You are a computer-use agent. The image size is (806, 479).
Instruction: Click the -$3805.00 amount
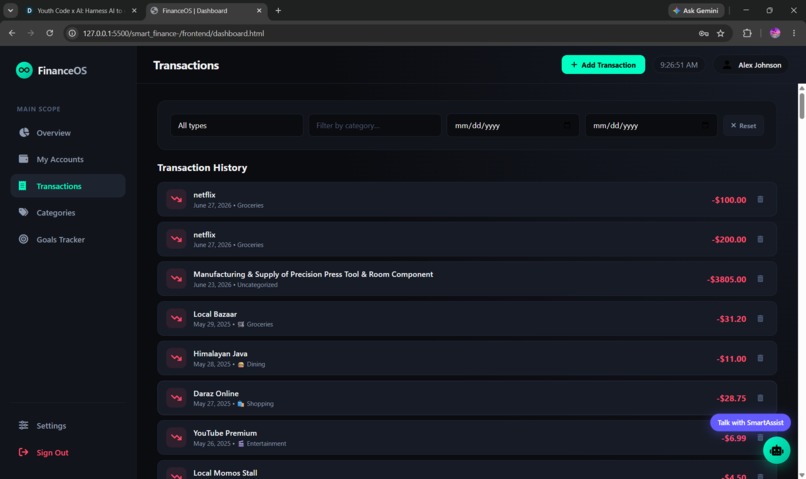726,279
